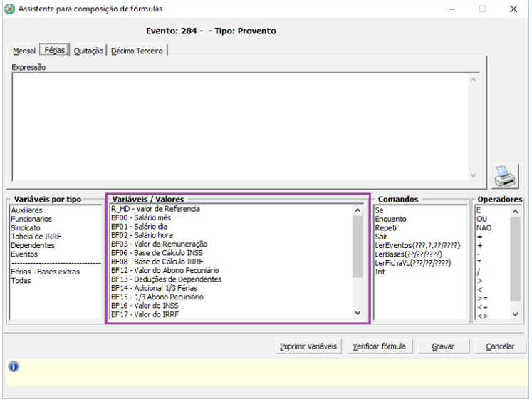Switch to the Mensal tab
This screenshot has width=532, height=402.
pyautogui.click(x=24, y=51)
